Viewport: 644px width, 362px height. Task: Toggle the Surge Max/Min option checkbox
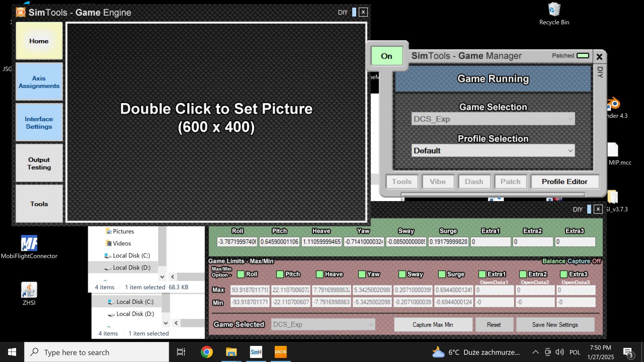(442, 274)
